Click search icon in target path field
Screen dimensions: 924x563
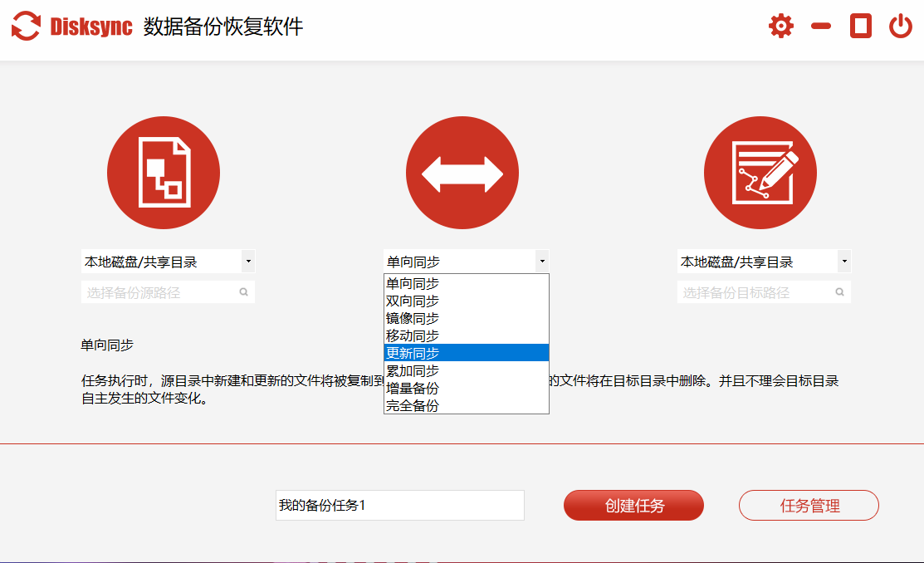tap(839, 292)
